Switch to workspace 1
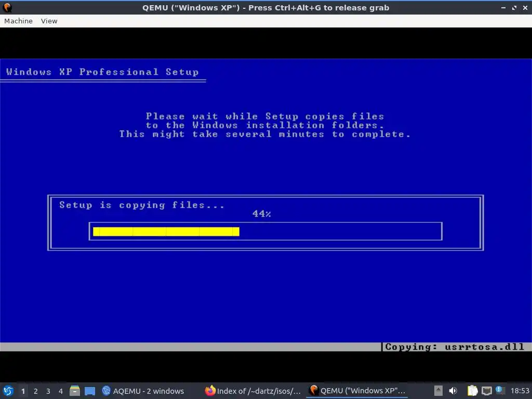 [x=23, y=391]
